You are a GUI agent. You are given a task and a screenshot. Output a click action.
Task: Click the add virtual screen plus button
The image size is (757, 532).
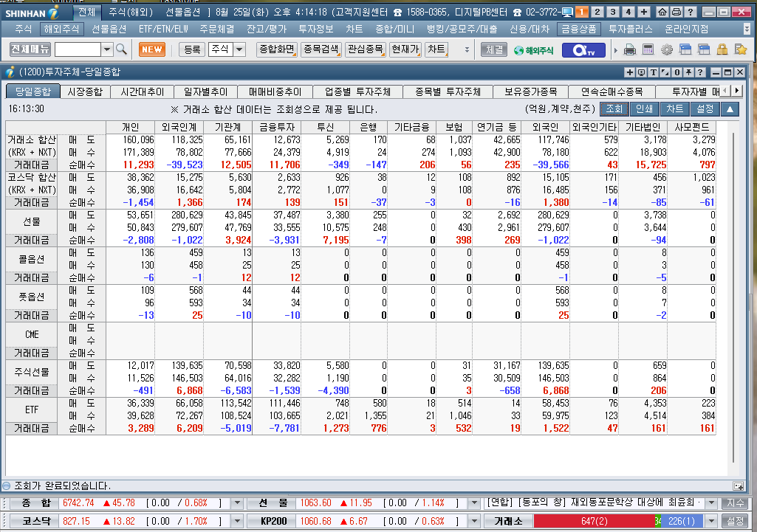[x=643, y=12]
